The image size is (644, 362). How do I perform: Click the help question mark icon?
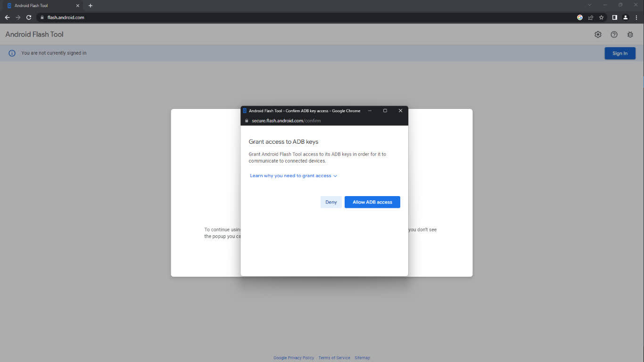[614, 34]
